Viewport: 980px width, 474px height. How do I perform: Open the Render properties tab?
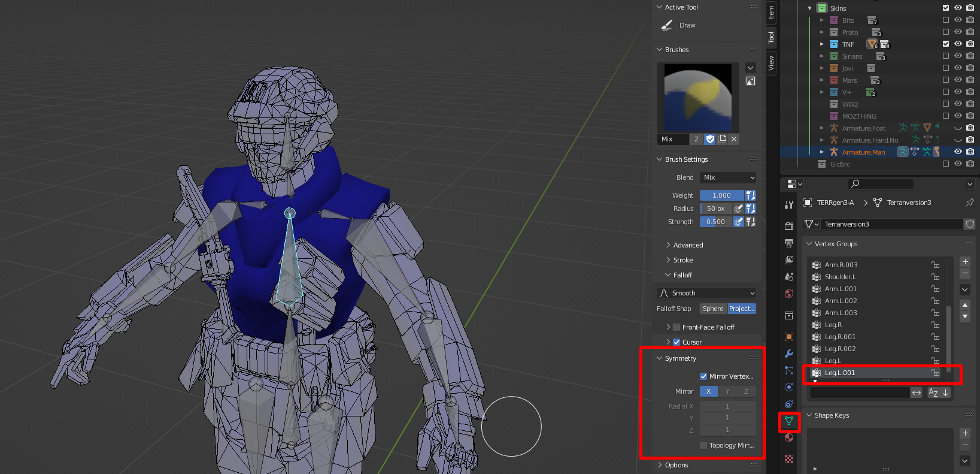(x=789, y=226)
